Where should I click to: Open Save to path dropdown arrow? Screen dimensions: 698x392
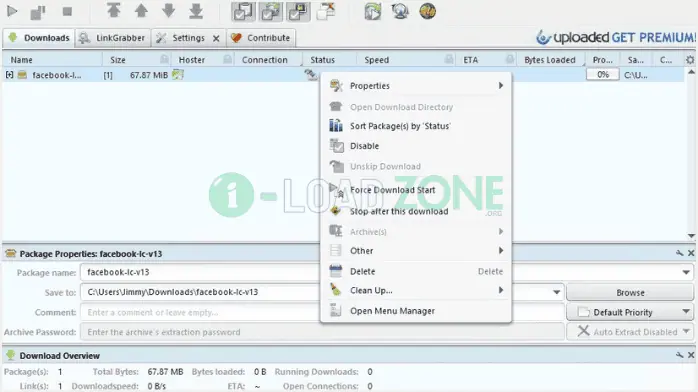556,292
